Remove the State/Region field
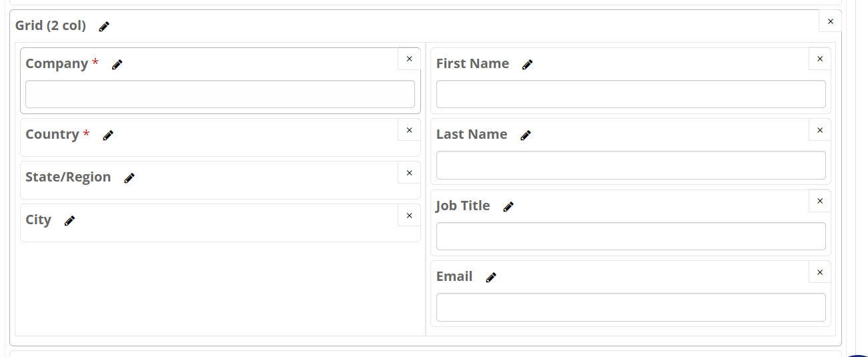 coord(409,173)
